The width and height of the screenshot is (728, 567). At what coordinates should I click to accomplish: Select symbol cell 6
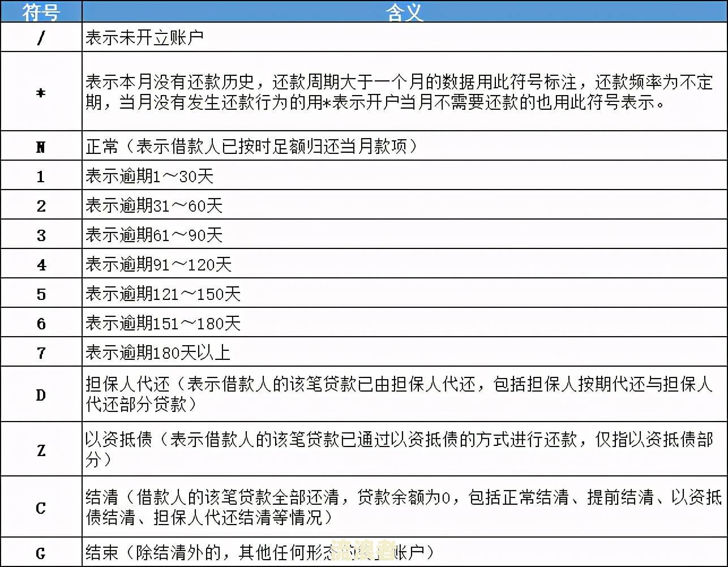pyautogui.click(x=41, y=323)
